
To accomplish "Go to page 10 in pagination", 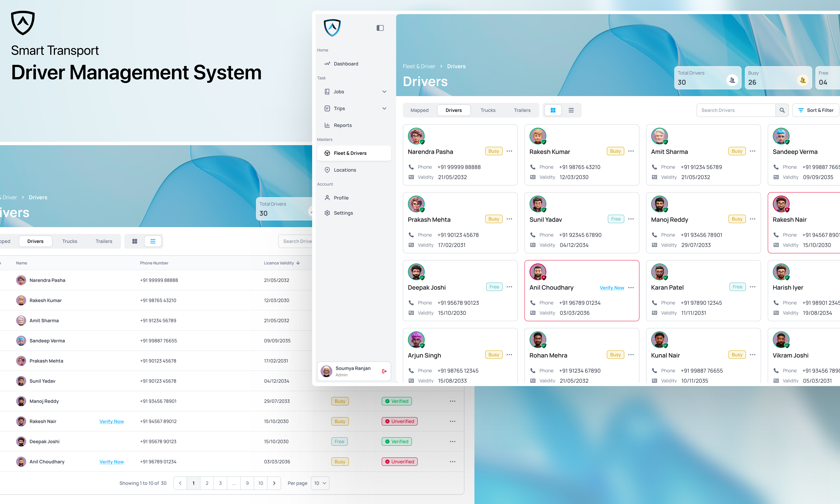I will tap(260, 483).
